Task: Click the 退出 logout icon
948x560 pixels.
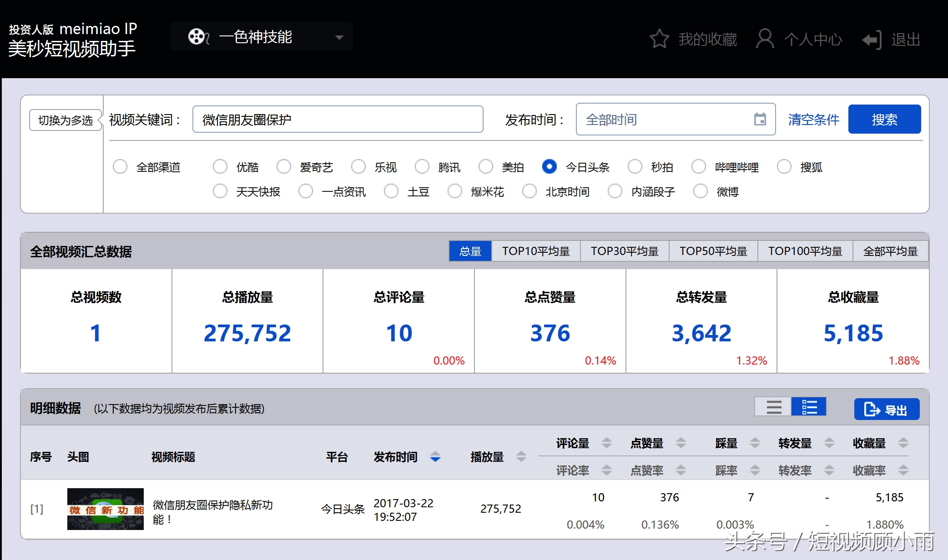Action: (x=872, y=39)
